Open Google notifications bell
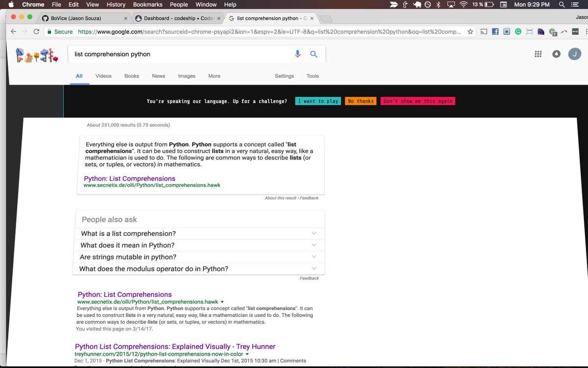The height and width of the screenshot is (368, 588). click(556, 54)
